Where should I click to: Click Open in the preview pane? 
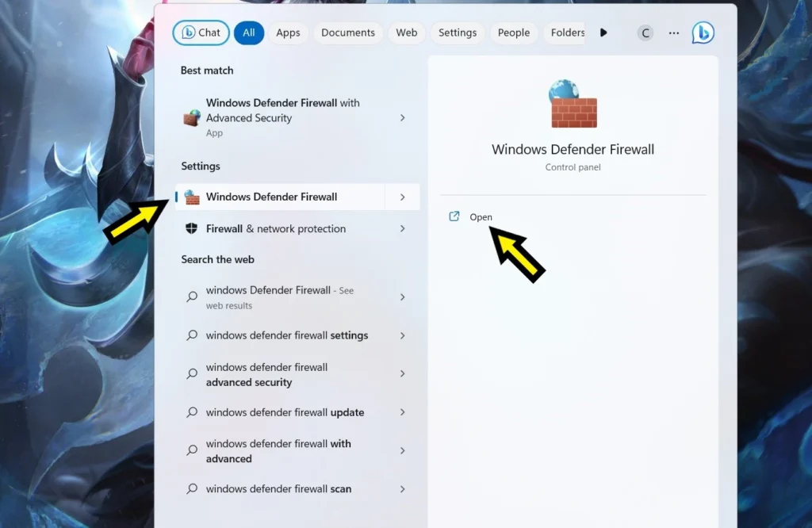[481, 217]
